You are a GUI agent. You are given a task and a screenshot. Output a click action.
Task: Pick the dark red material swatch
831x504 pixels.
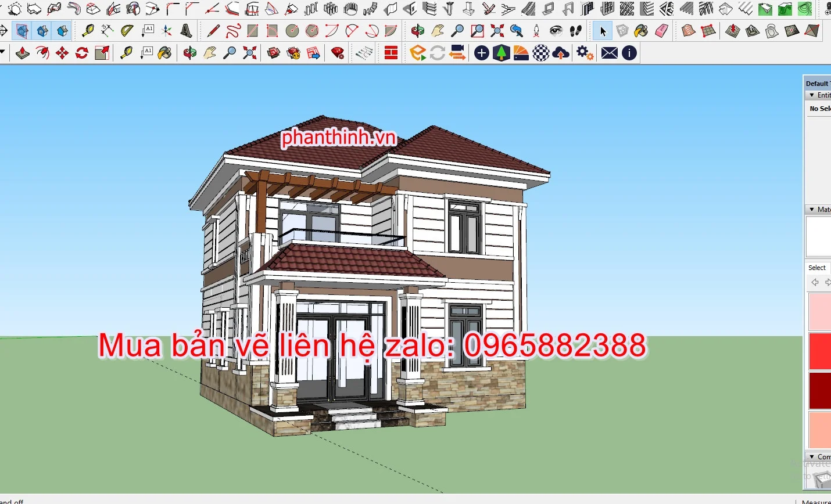tap(819, 391)
